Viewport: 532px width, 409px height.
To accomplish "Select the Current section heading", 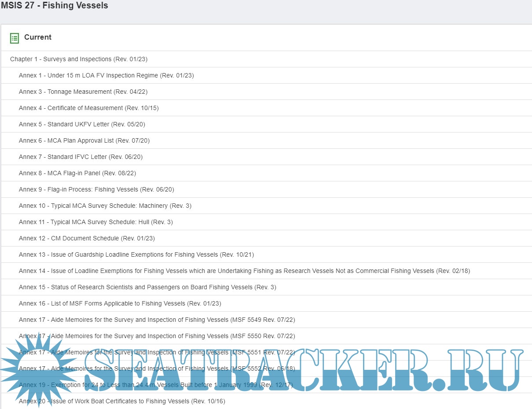I will [x=38, y=37].
